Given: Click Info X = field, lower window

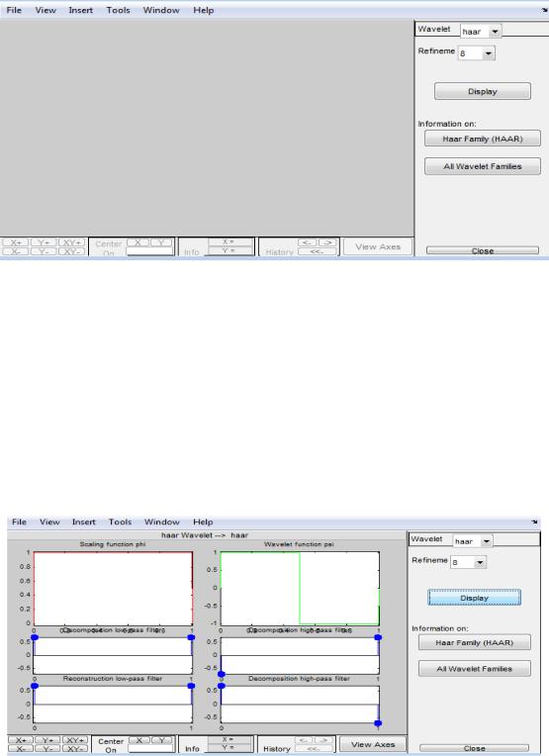Looking at the screenshot, I should (229, 739).
